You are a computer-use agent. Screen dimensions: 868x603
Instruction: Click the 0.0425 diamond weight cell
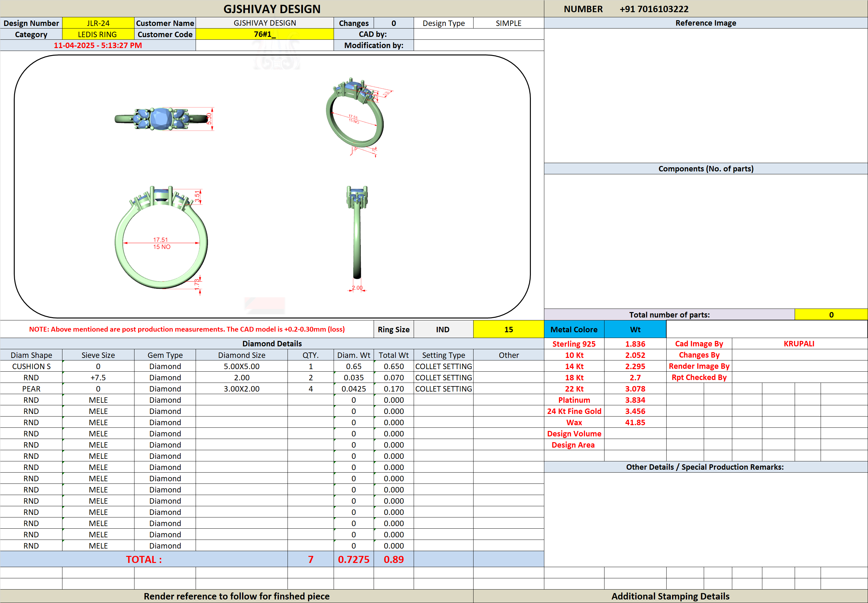click(x=354, y=389)
